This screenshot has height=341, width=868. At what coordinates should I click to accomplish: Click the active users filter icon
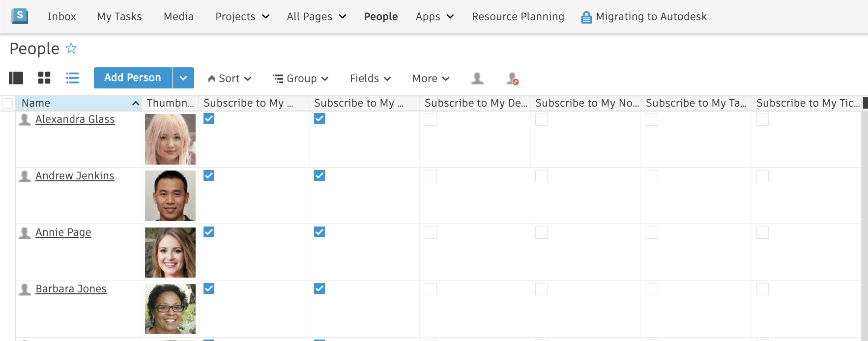click(477, 78)
